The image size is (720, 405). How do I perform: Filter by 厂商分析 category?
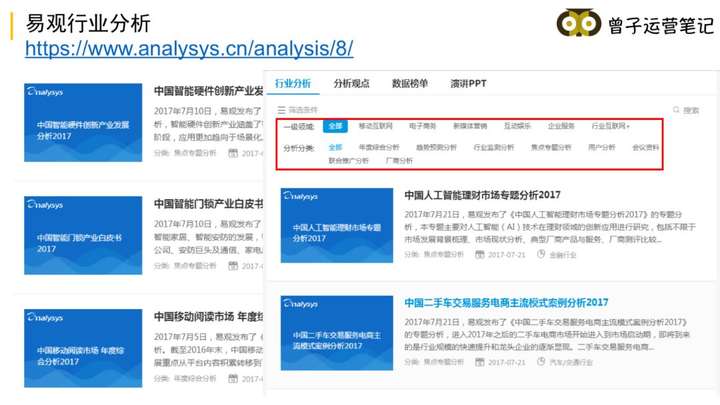click(x=399, y=161)
